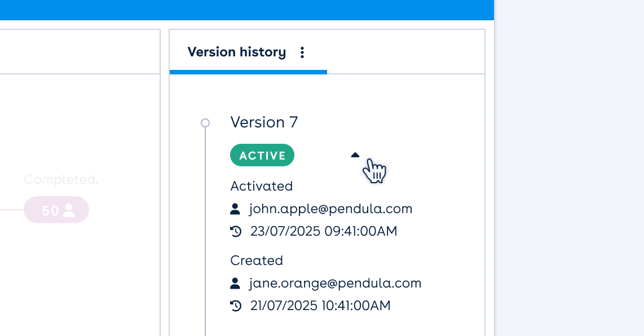Click the history clock icon beside 23/07/2025
Screen dimensions: 644x336
[236, 232]
